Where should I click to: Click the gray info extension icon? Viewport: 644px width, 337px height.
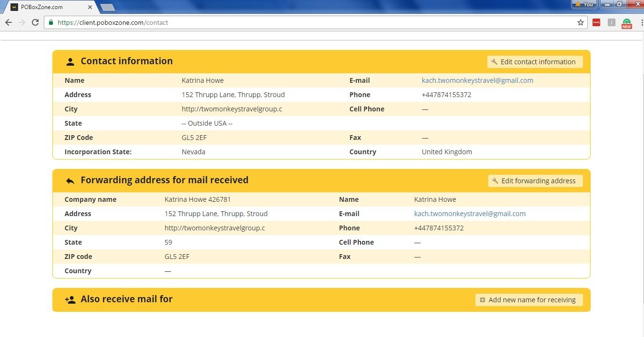coord(612,22)
